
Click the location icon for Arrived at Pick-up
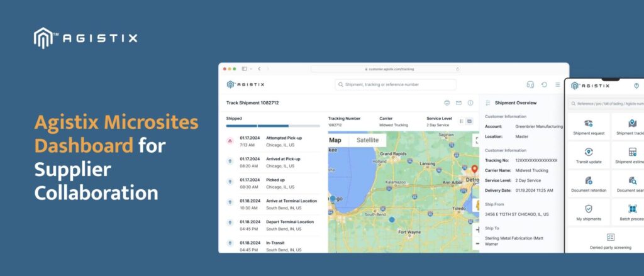point(230,162)
